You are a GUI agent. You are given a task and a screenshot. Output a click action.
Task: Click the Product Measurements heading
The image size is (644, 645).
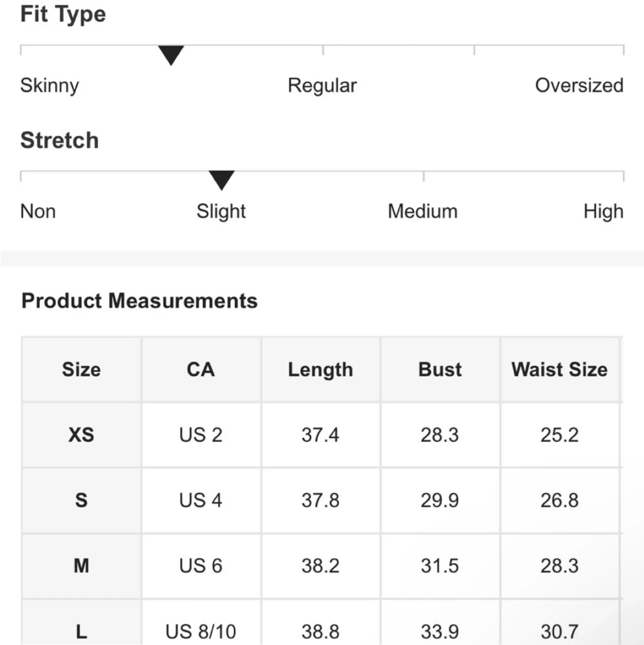[x=140, y=301]
